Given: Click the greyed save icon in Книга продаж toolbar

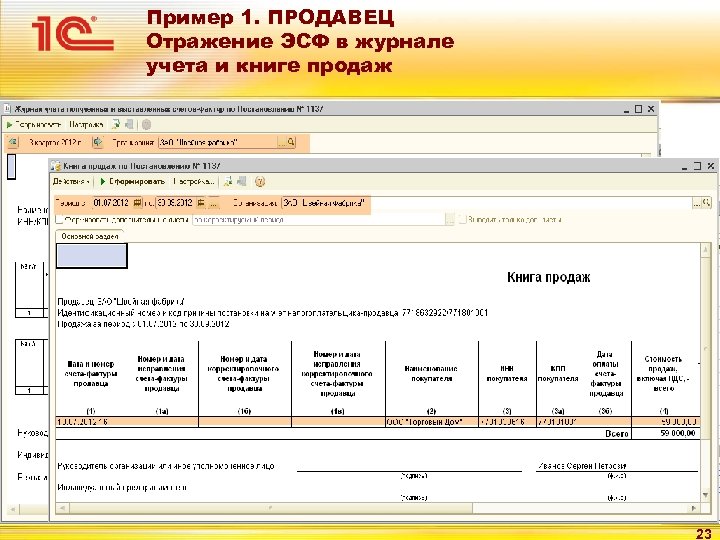Looking at the screenshot, I should click(x=242, y=182).
